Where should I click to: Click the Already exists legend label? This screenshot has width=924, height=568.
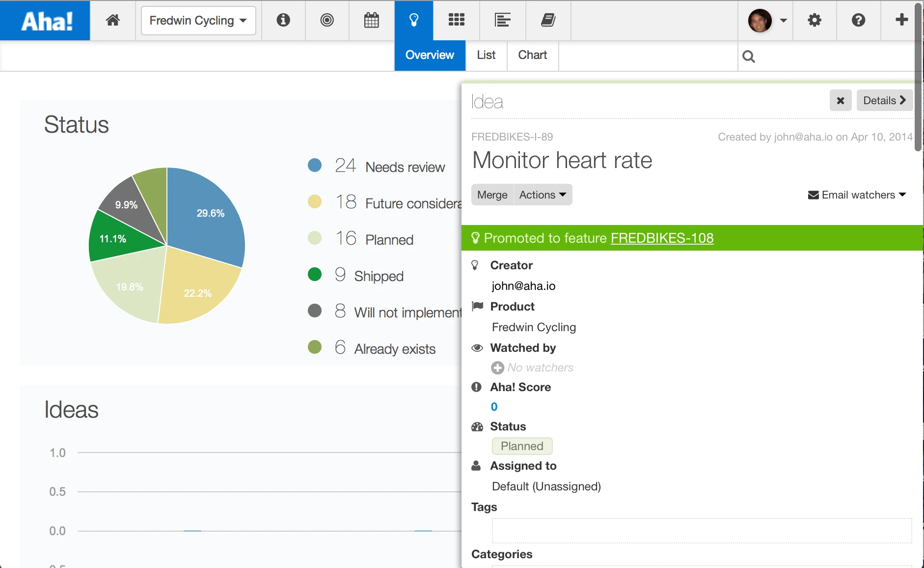pos(395,349)
